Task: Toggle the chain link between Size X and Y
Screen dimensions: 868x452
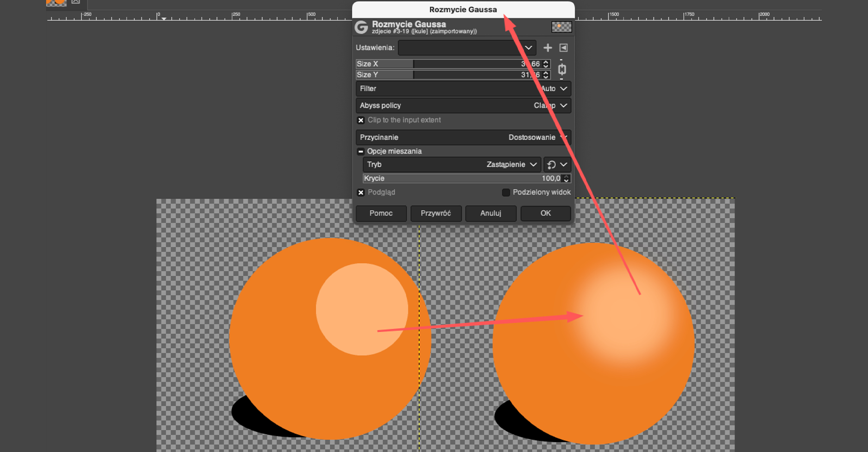Action: point(562,69)
